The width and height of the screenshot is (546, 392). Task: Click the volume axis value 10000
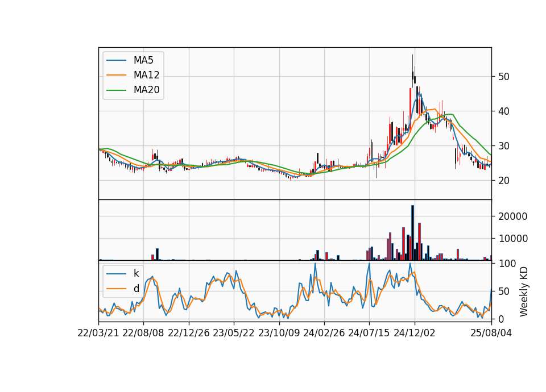tap(513, 239)
